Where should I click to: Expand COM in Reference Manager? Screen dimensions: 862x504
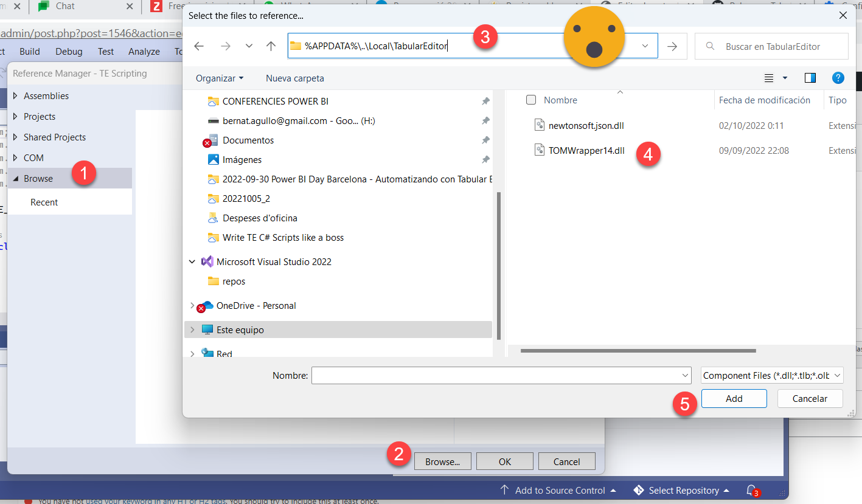coord(16,158)
